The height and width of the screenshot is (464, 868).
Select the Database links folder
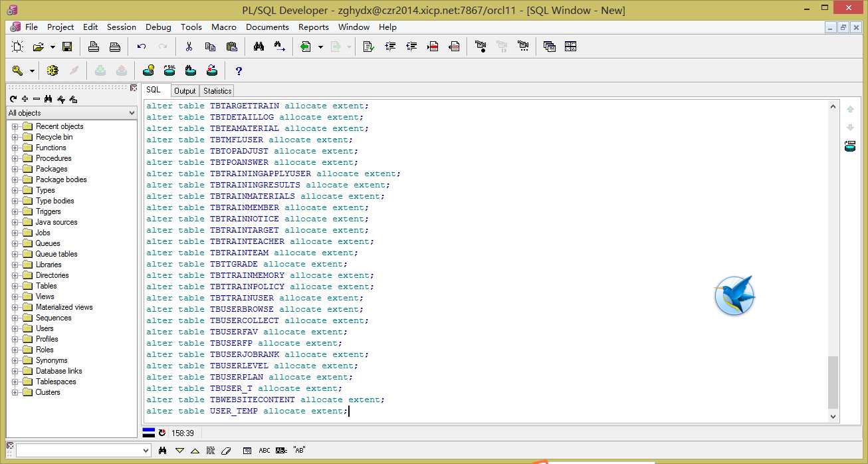[59, 371]
